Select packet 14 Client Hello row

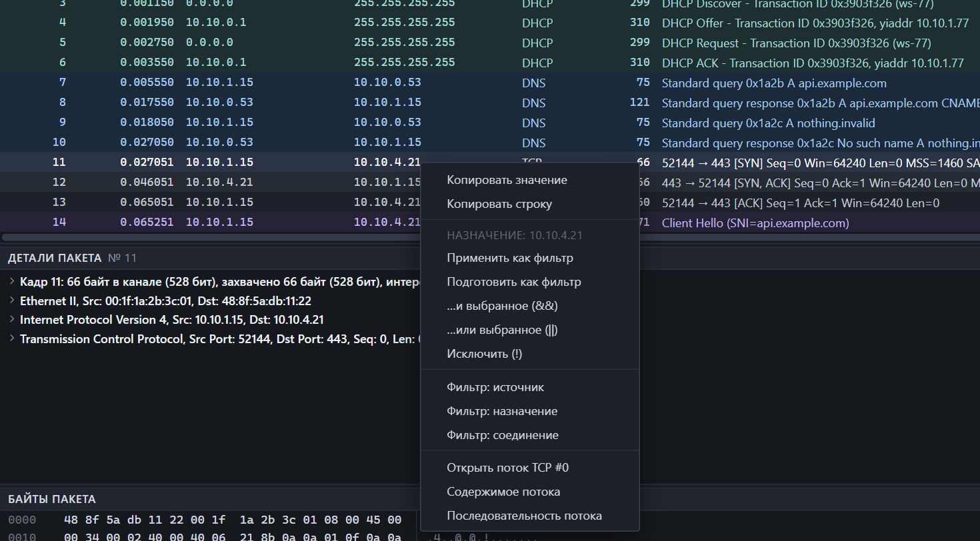coord(490,223)
